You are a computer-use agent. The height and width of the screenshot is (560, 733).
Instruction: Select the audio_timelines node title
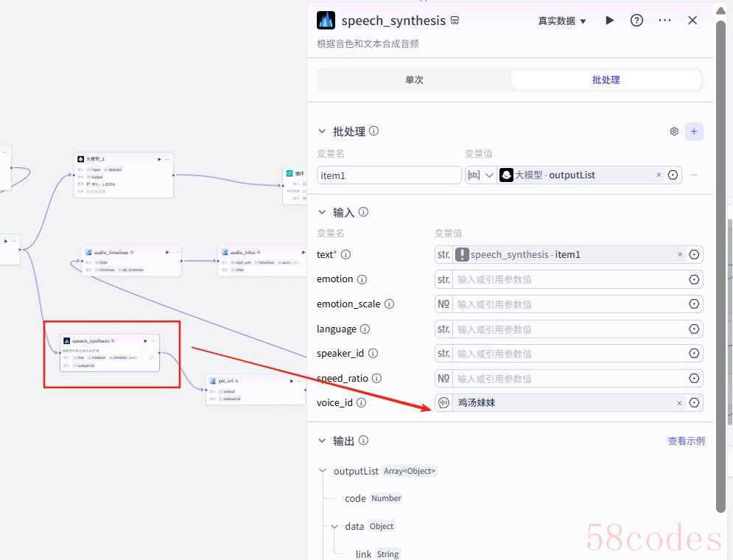point(111,253)
